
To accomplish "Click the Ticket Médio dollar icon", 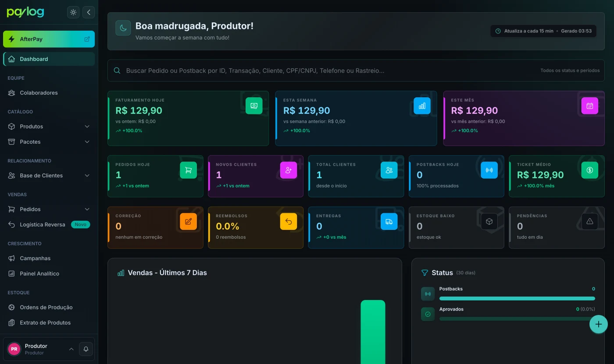I will (589, 170).
